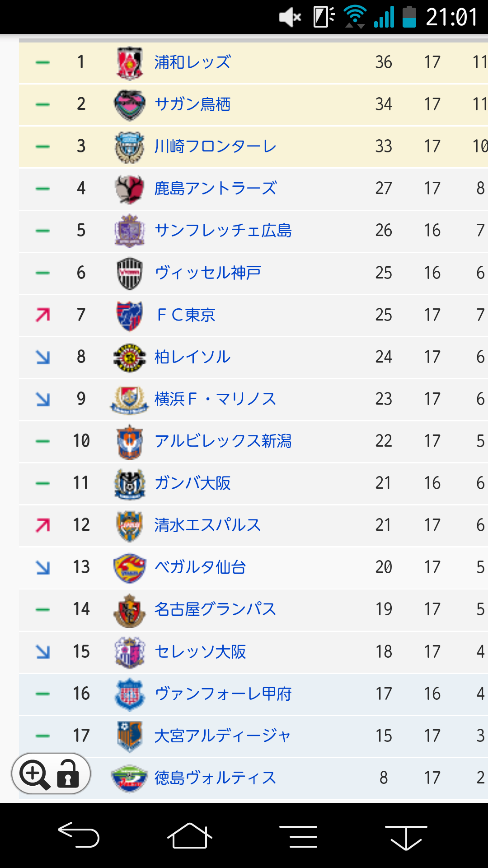Tap the magnifier zoom-in button

click(34, 774)
